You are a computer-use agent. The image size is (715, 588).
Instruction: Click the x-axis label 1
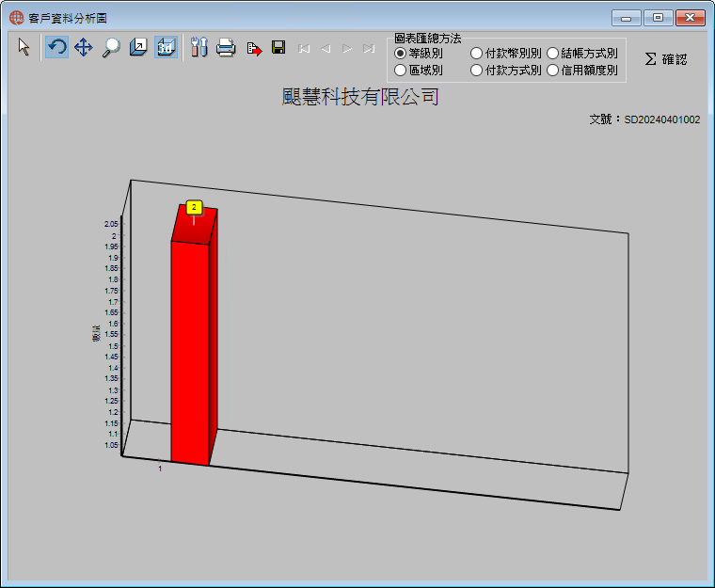[x=160, y=469]
